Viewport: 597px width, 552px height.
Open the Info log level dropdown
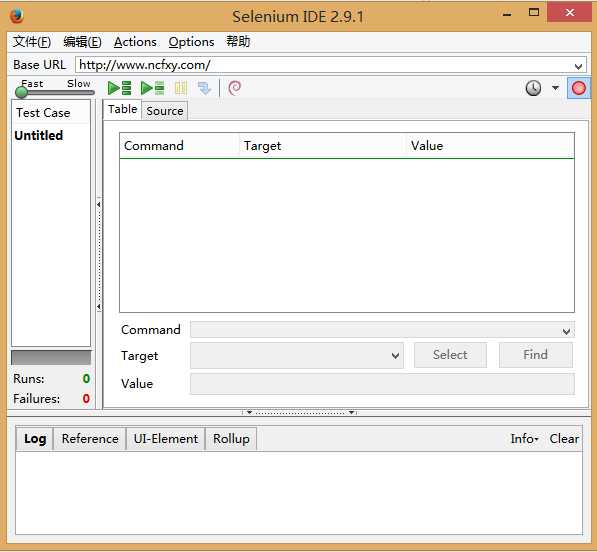click(524, 439)
